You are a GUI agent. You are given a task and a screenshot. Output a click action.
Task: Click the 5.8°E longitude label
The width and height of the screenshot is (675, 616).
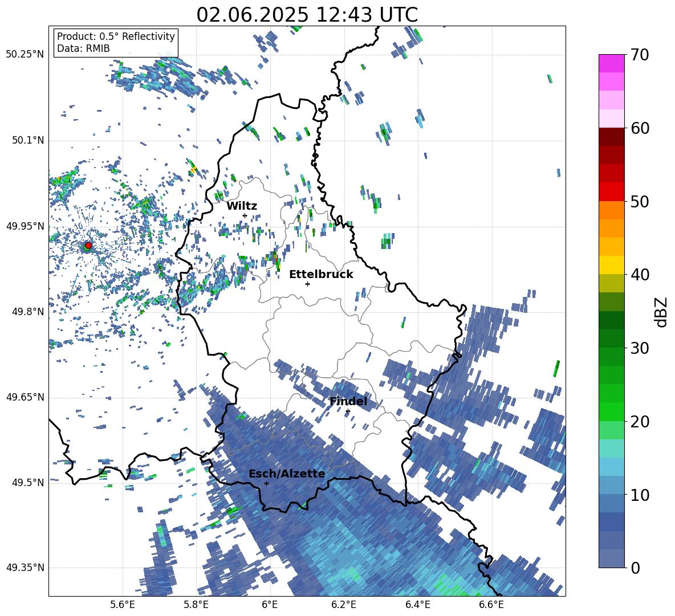(196, 605)
